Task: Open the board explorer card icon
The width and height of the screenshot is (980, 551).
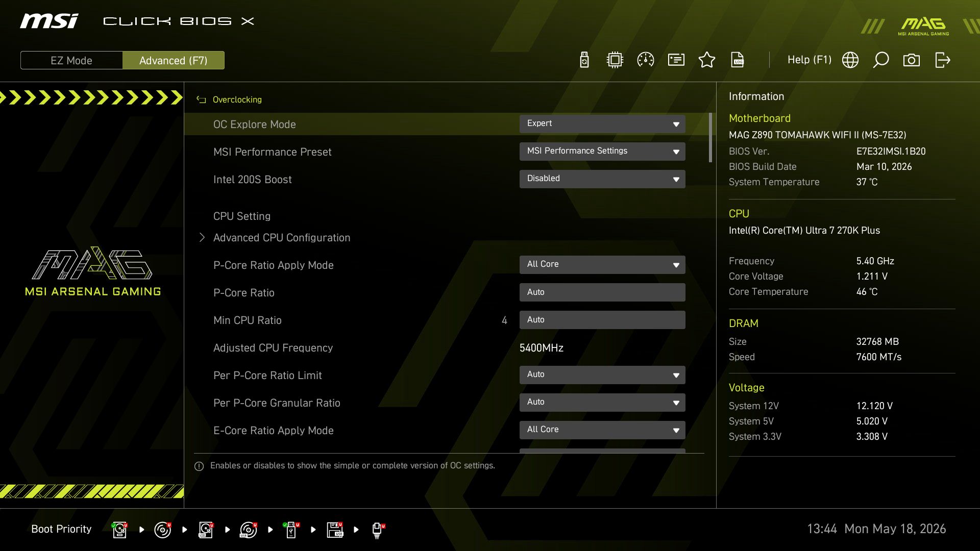Action: click(x=676, y=60)
